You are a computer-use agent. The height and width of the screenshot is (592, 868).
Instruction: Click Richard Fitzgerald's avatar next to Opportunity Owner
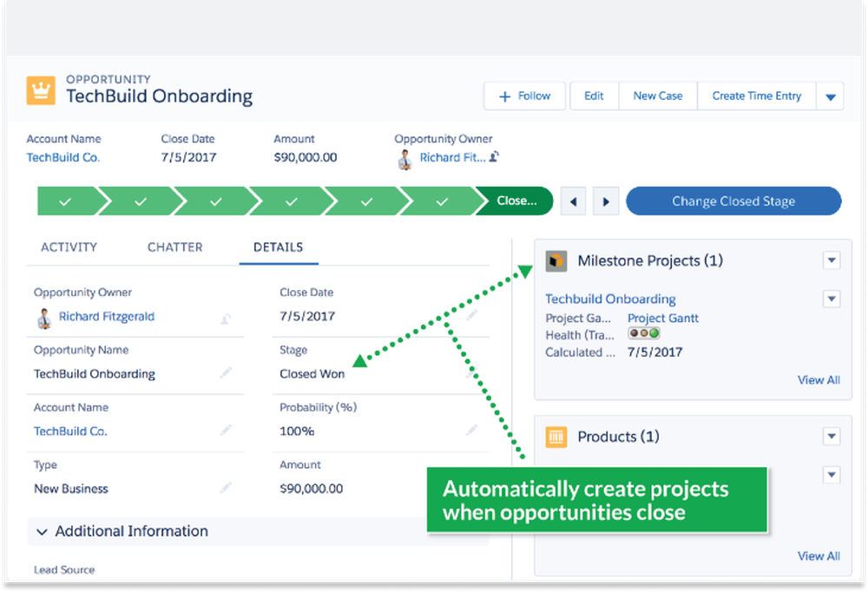coord(43,316)
